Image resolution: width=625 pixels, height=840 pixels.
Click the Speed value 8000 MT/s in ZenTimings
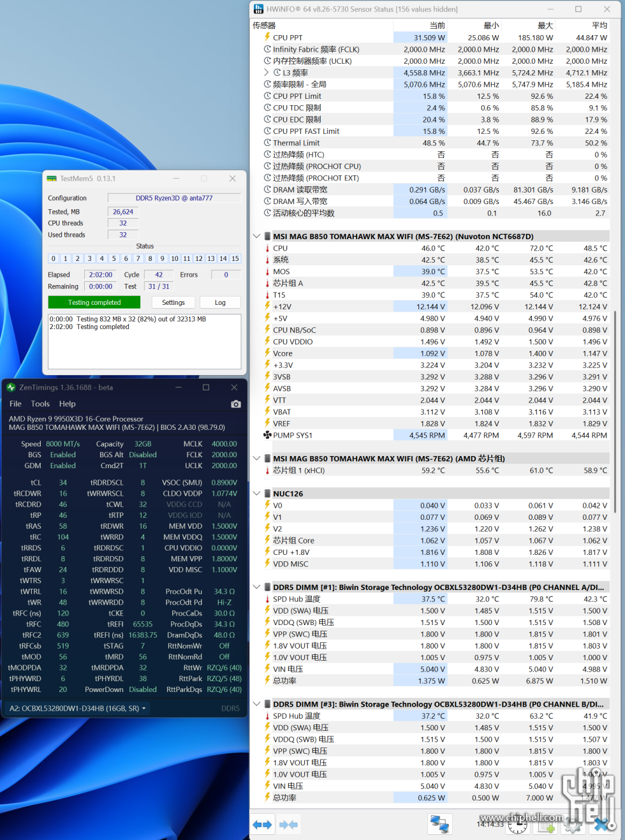tap(63, 444)
